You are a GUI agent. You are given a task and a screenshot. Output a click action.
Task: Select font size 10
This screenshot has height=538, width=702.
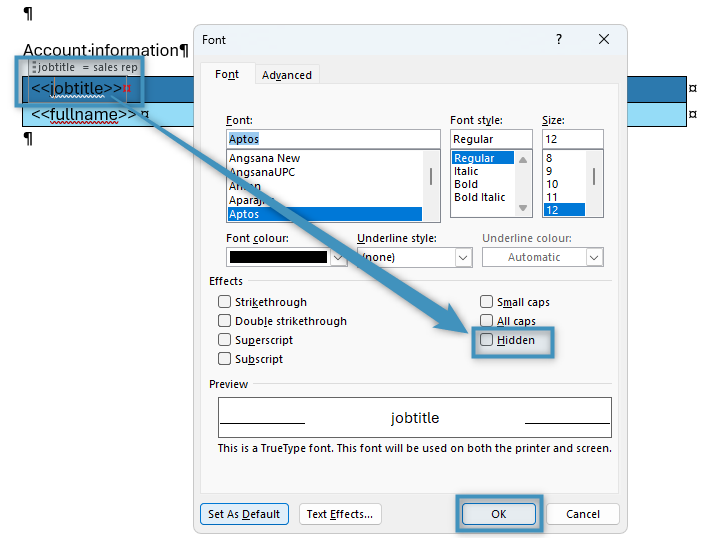[x=552, y=184]
